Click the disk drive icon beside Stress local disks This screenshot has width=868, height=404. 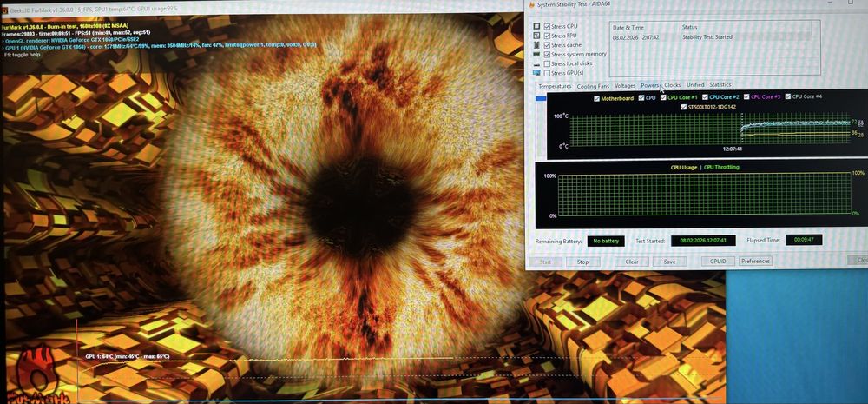[x=536, y=63]
